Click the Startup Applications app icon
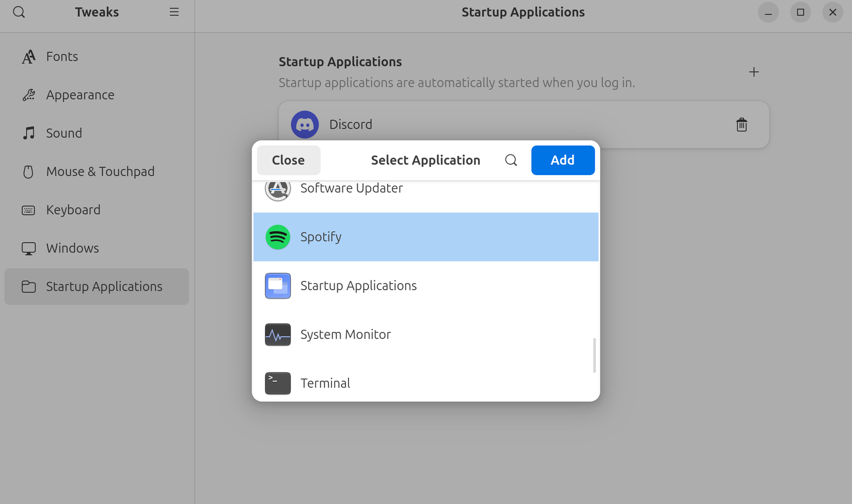852x504 pixels. [x=277, y=286]
